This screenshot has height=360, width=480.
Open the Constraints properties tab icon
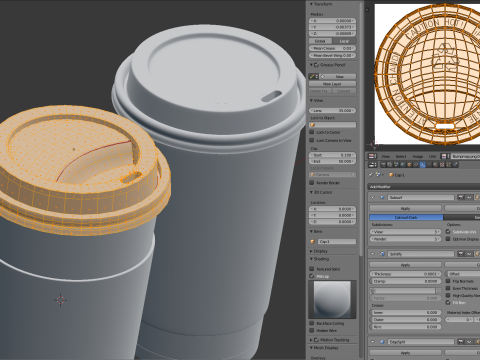(x=415, y=165)
